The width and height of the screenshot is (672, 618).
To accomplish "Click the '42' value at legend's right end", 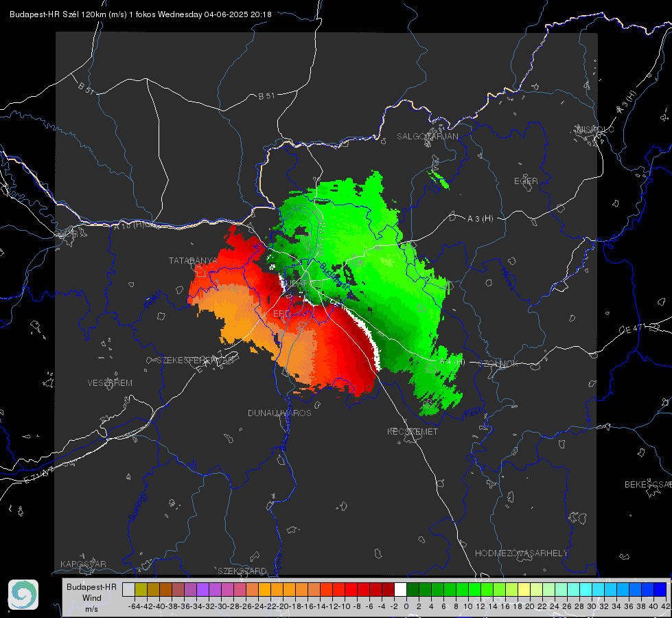I will click(666, 606).
